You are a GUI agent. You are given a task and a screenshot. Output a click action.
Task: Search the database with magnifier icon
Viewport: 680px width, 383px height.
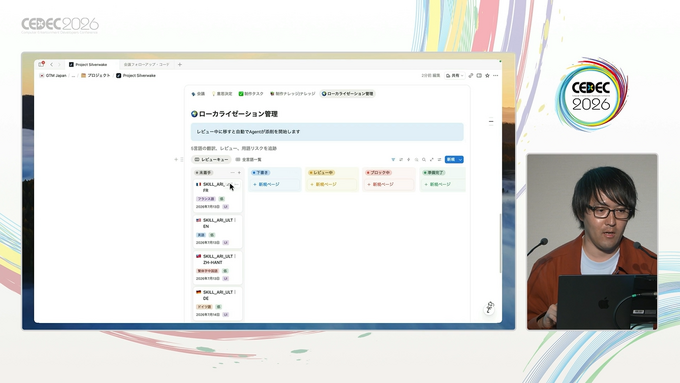click(x=424, y=160)
